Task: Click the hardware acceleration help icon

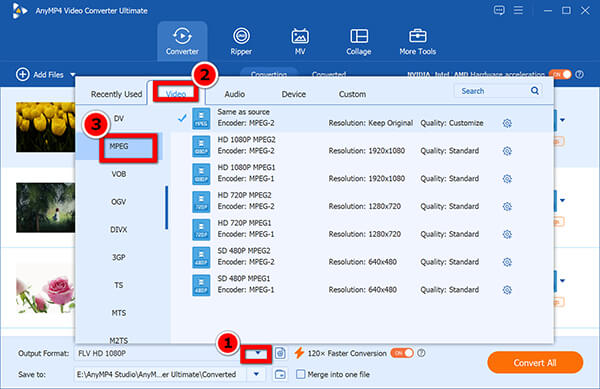Action: click(x=580, y=74)
